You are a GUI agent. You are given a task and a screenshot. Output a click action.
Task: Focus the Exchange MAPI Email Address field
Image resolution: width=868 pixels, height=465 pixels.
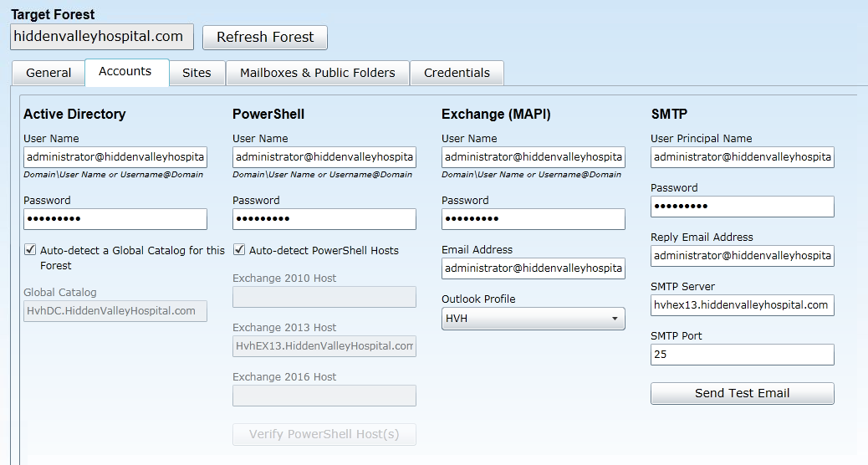pos(534,268)
